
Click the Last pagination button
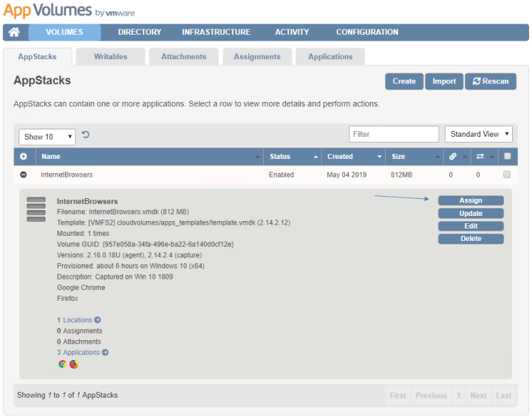[x=504, y=396]
